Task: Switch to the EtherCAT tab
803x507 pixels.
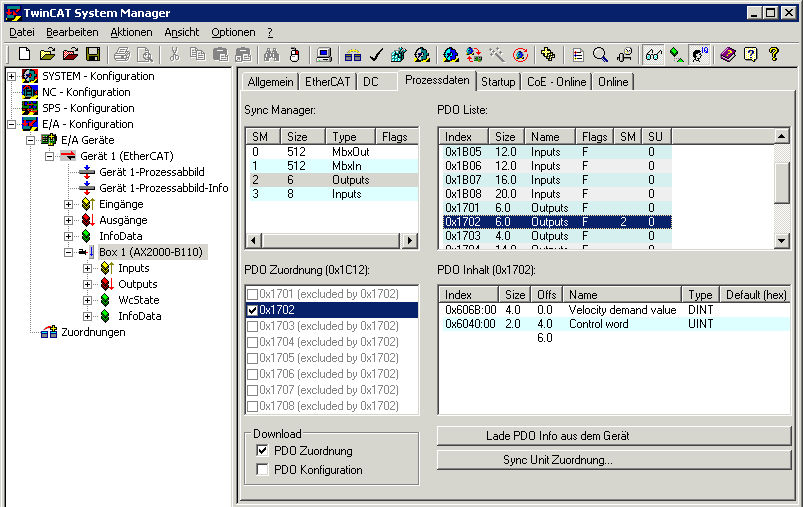Action: [x=328, y=82]
